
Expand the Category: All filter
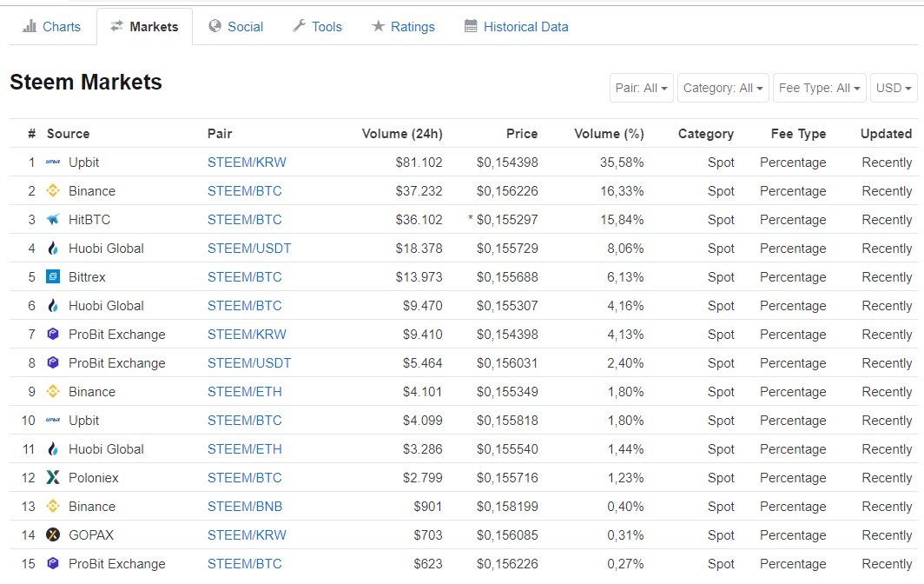click(723, 88)
